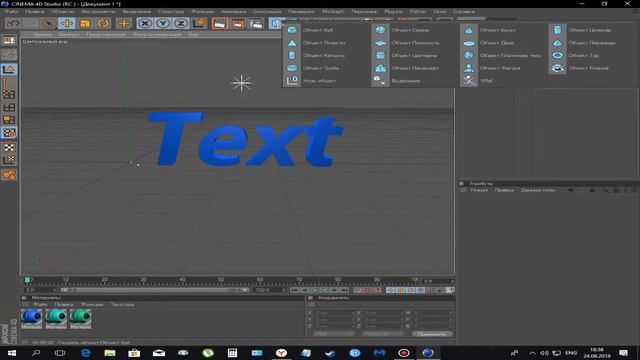Click the blue 3D Text object in viewport
This screenshot has height=360, width=640.
point(245,139)
